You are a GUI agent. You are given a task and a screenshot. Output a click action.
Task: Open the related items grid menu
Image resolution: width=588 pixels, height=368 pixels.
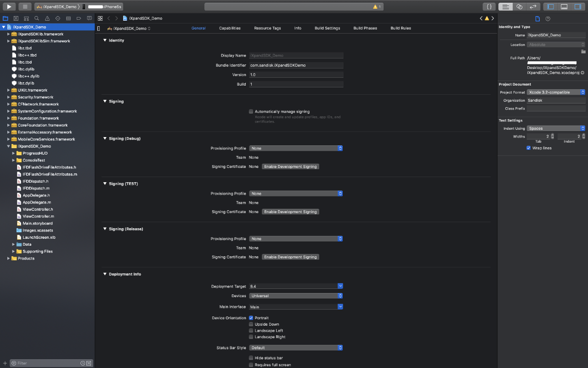coord(100,18)
